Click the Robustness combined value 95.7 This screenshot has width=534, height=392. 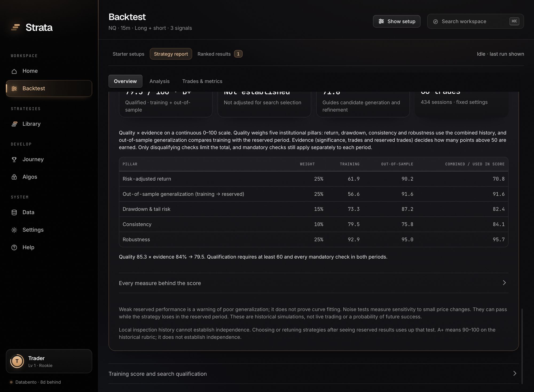(498, 240)
